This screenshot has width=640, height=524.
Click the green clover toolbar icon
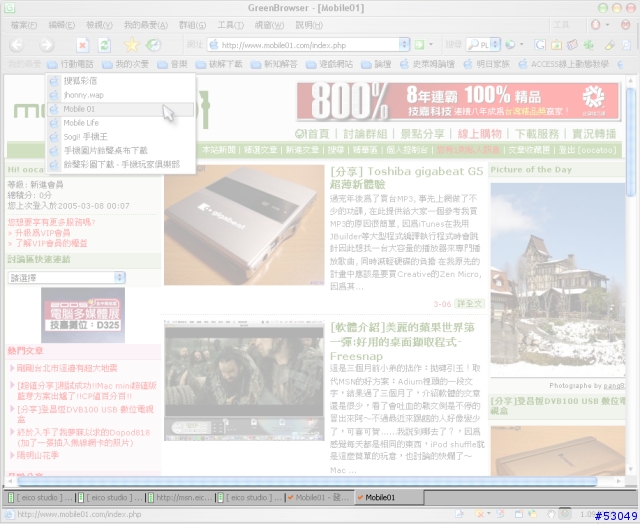pos(588,44)
